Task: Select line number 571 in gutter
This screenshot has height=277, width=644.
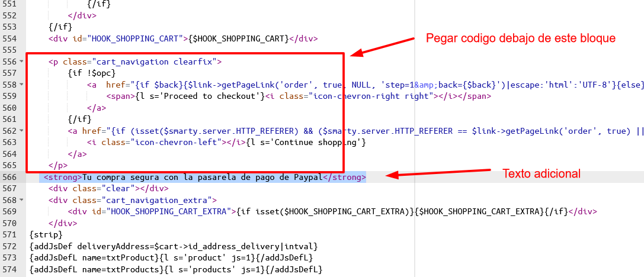Action: point(9,235)
